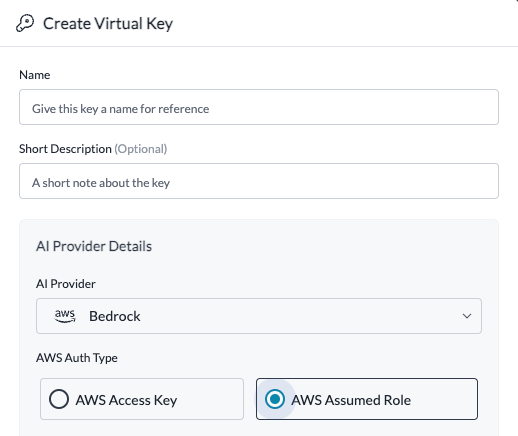
Task: Click the 'A short note about the key' placeholder
Action: pos(101,183)
